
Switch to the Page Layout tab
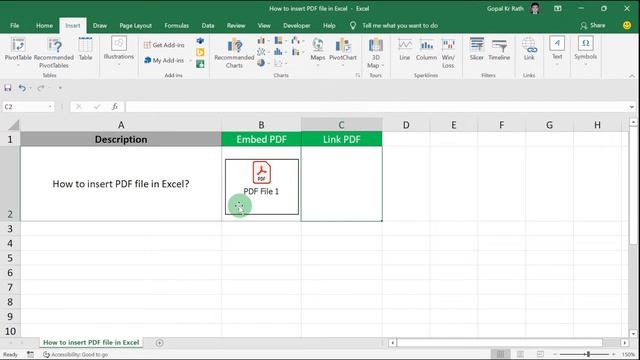136,25
